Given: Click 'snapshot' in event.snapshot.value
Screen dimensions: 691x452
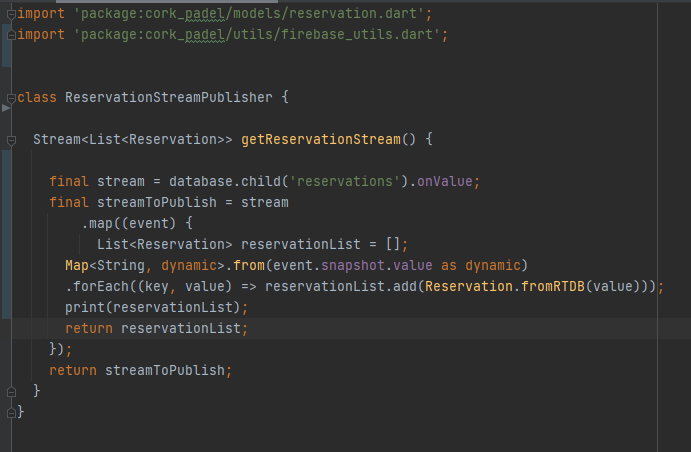Looking at the screenshot, I should [353, 265].
